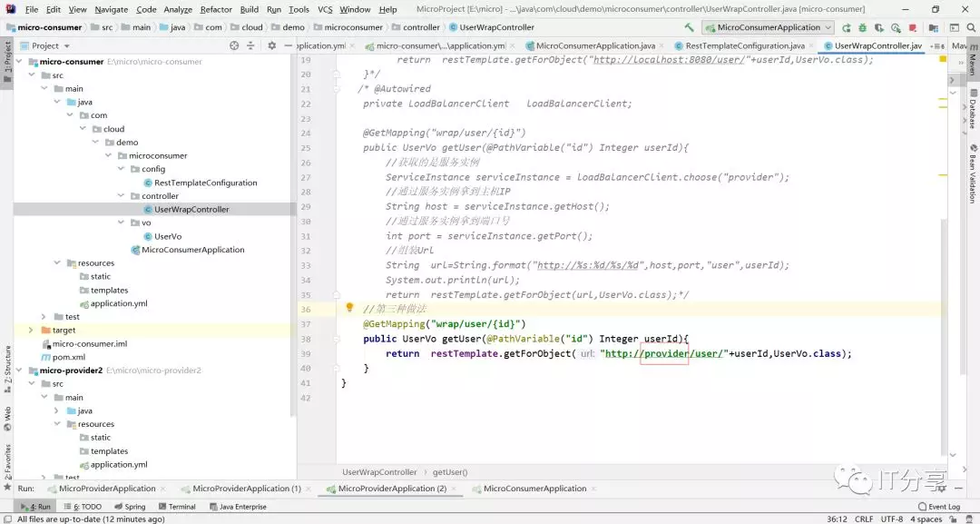
Task: Open the Spring tool window
Action: coord(130,507)
